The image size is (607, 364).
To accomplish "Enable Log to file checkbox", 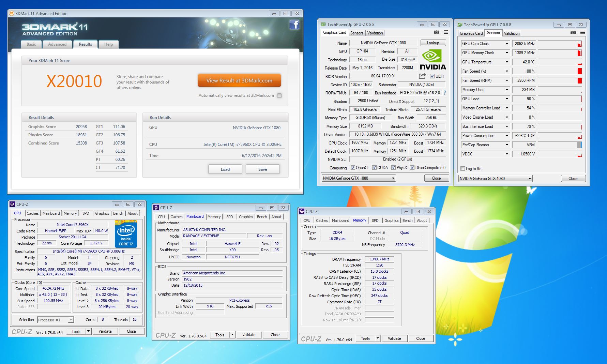I will tap(462, 169).
